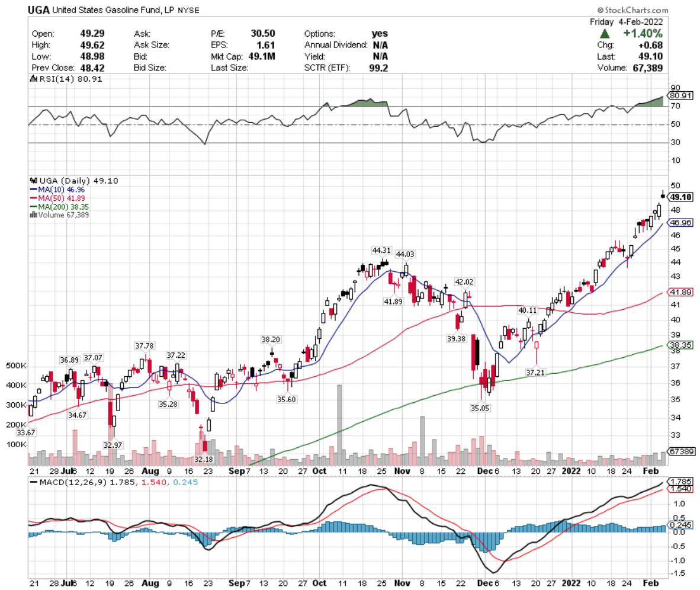Click the 1.785 MACD right-axis tag

(681, 482)
